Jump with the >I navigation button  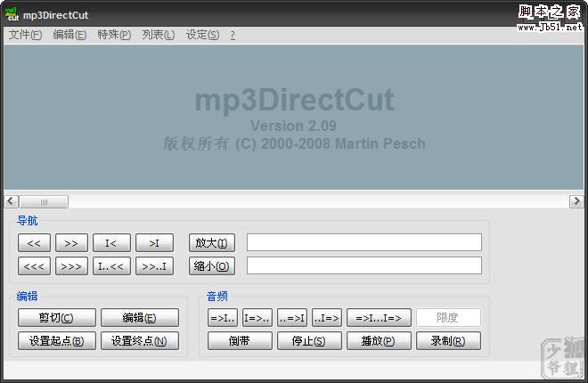(x=154, y=243)
